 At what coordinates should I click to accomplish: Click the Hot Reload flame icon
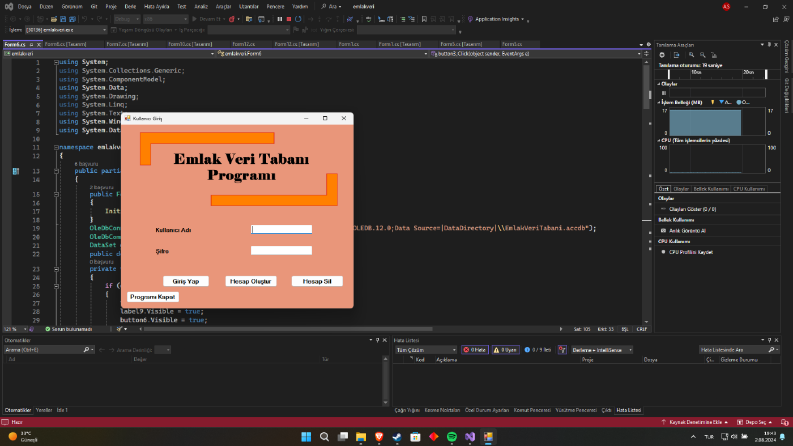pos(232,19)
